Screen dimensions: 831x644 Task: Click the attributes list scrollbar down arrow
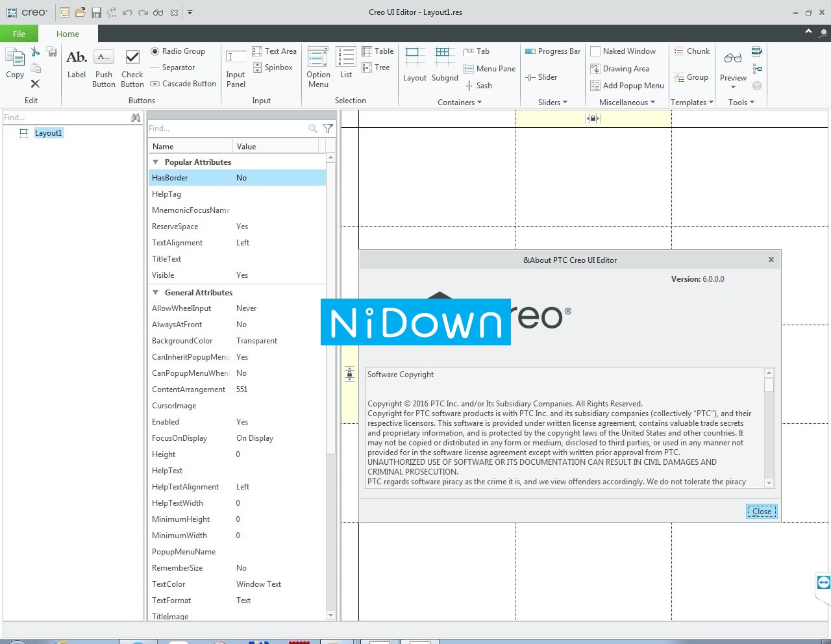330,615
